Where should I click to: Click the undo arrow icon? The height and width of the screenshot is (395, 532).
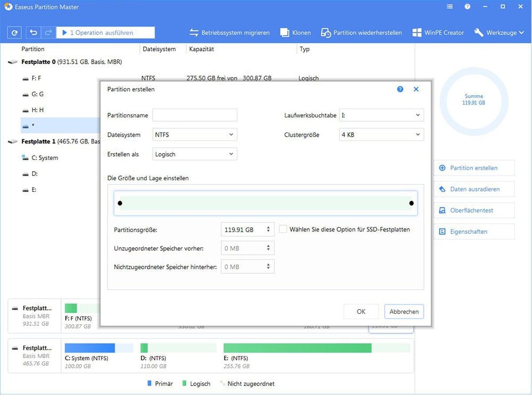pyautogui.click(x=33, y=32)
